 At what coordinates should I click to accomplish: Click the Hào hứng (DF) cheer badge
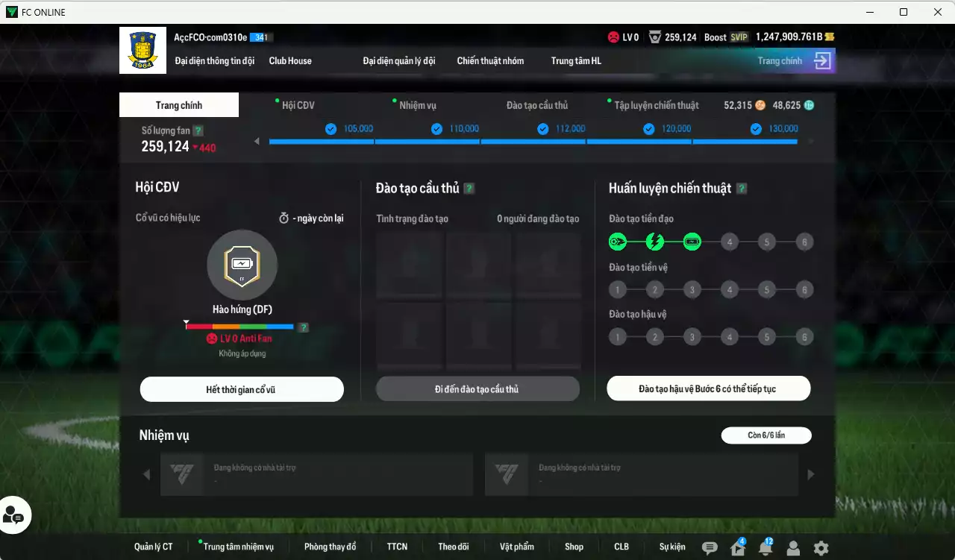pyautogui.click(x=242, y=264)
